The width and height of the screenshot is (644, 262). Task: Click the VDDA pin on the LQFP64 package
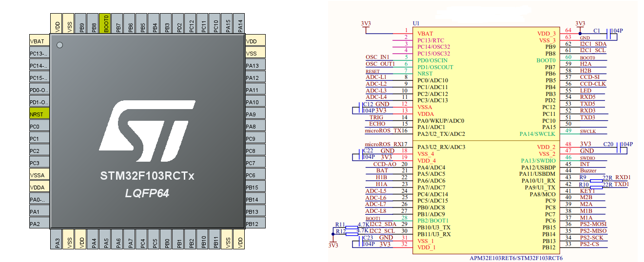tap(39, 187)
